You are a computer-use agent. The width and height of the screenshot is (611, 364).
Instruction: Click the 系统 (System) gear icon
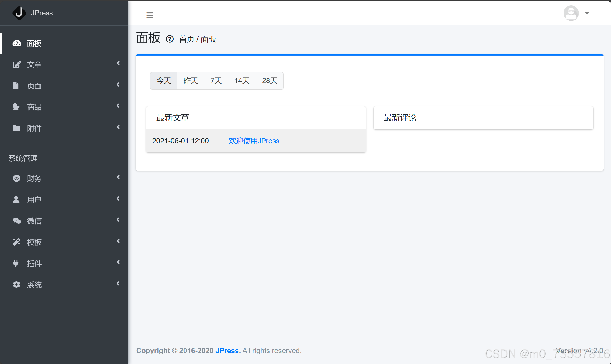point(16,285)
